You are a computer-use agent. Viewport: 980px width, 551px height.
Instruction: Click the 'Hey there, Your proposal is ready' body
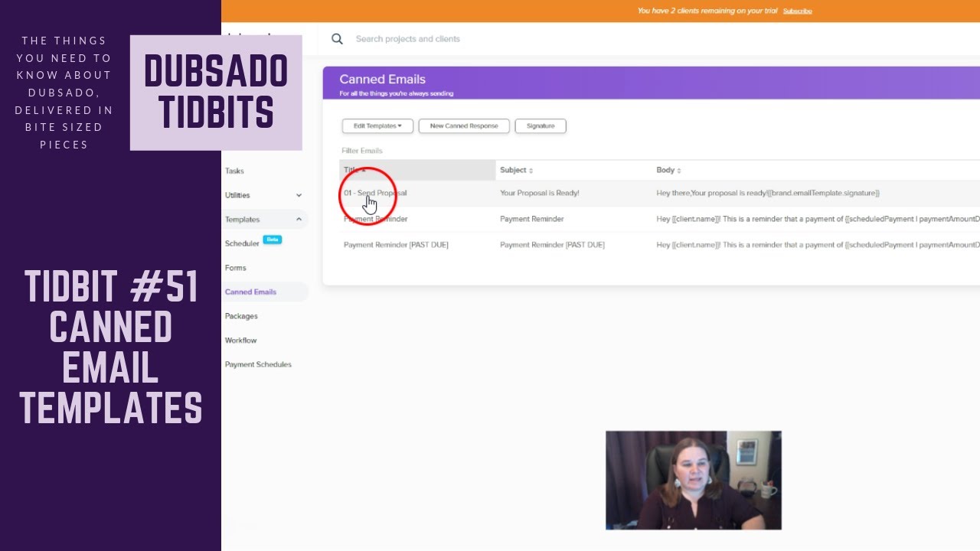click(x=768, y=193)
